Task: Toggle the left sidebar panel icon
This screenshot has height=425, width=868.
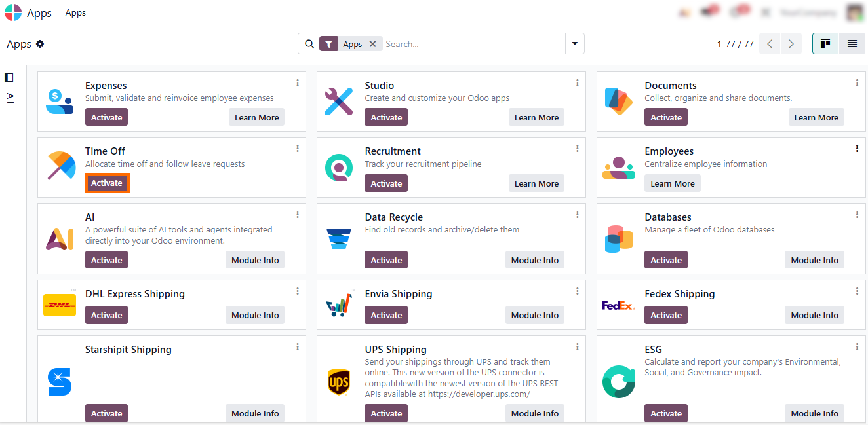Action: click(9, 77)
